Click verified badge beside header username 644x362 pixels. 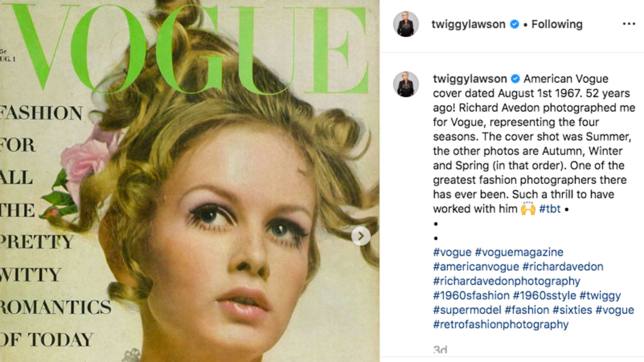(x=515, y=24)
